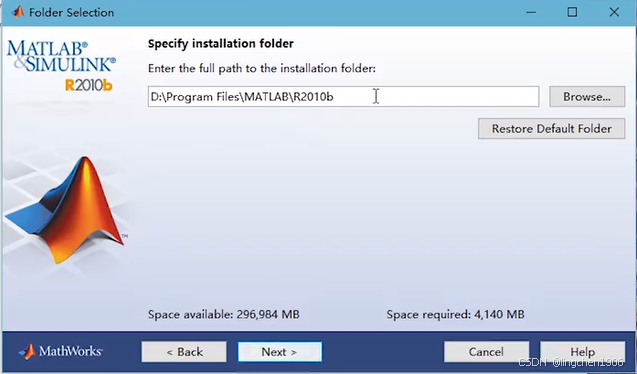Viewport: 637px width, 374px height.
Task: Click 'Enter the full path' instruction label
Action: pyautogui.click(x=262, y=69)
